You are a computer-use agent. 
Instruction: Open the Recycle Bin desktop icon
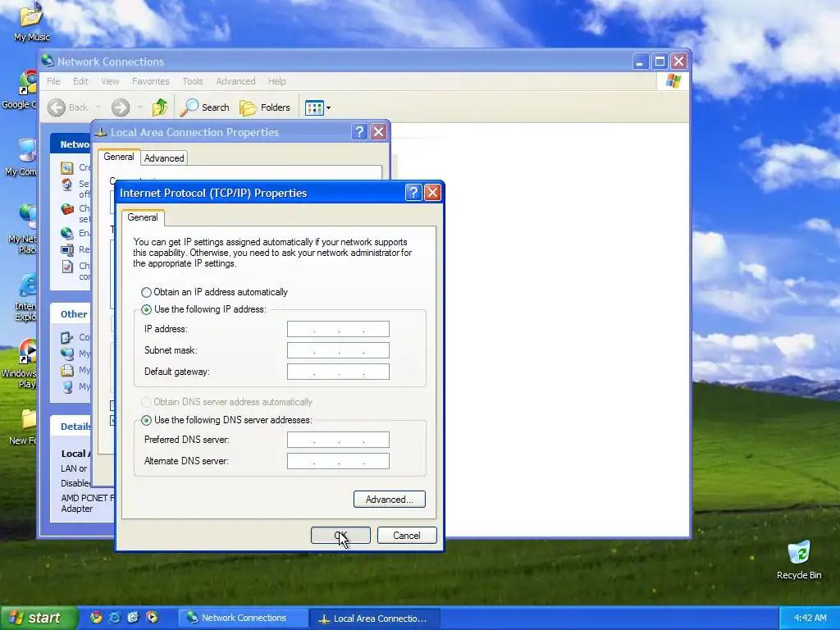pyautogui.click(x=799, y=559)
